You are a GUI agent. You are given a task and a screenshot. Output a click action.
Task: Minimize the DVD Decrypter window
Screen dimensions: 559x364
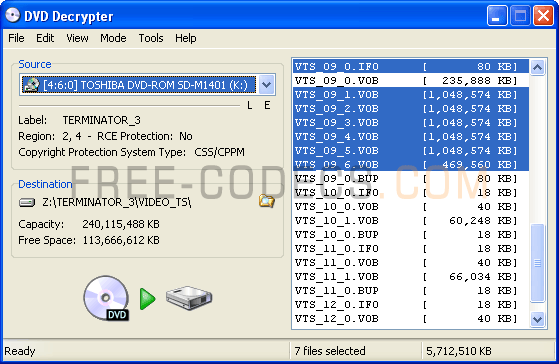tap(497, 16)
